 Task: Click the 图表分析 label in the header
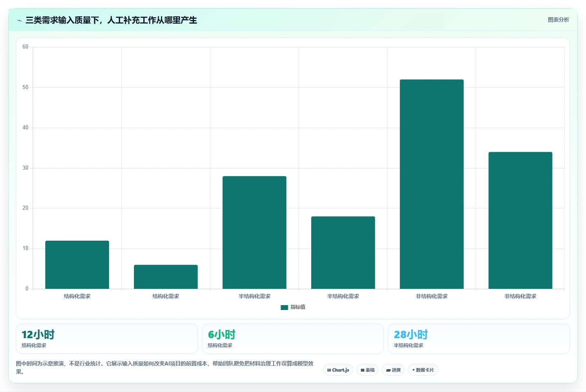(558, 20)
